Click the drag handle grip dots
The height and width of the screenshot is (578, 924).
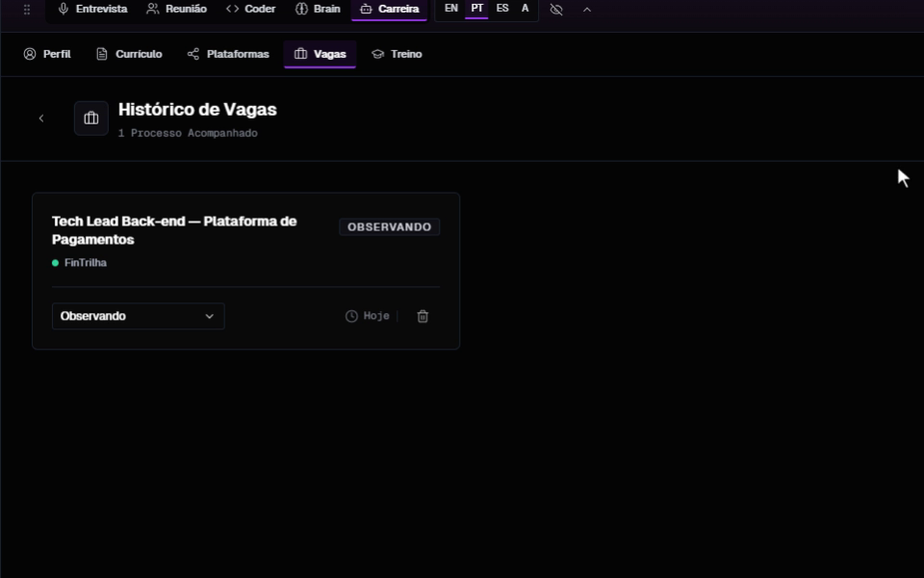click(x=27, y=9)
